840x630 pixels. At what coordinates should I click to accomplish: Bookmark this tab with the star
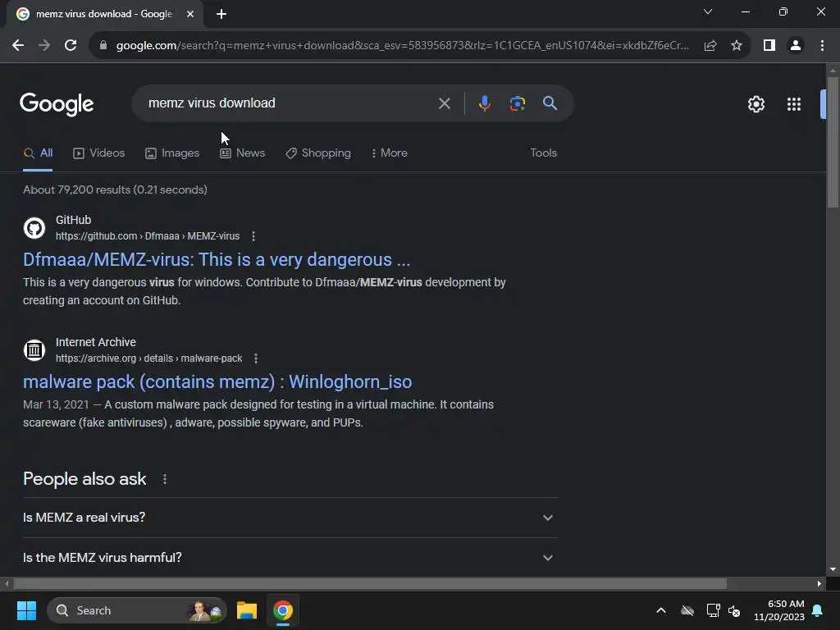point(737,46)
